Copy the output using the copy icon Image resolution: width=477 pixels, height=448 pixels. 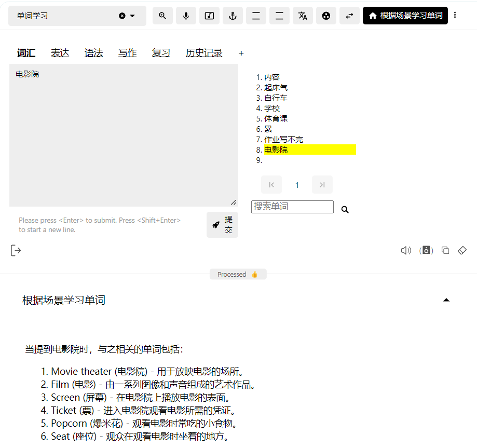point(445,250)
